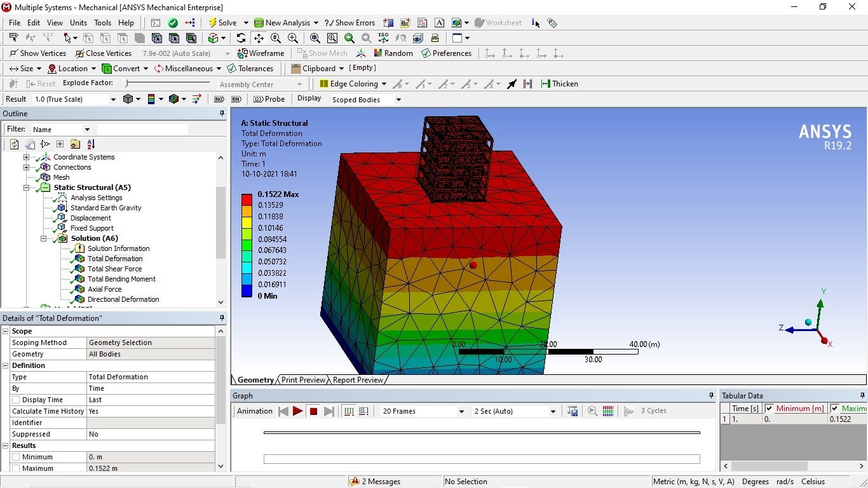Open the View menu
This screenshot has width=868, height=488.
(55, 23)
